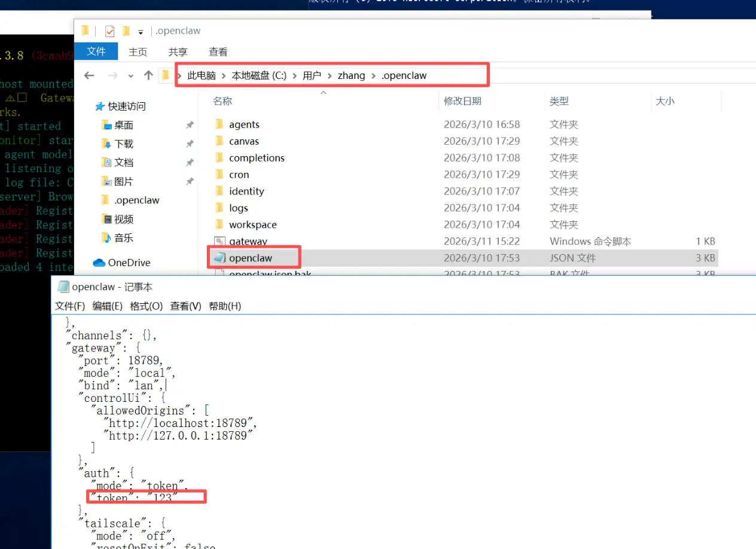
Task: Click 此电脑 in the address path
Action: pyautogui.click(x=202, y=75)
